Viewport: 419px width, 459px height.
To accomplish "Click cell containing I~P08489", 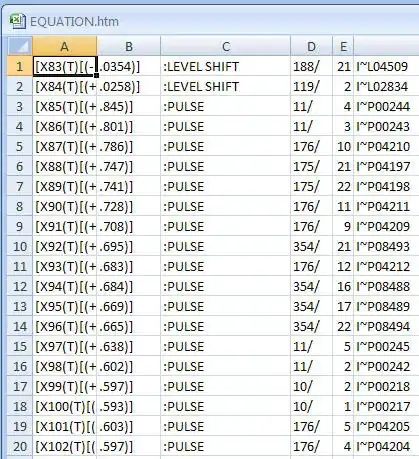I will point(386,306).
